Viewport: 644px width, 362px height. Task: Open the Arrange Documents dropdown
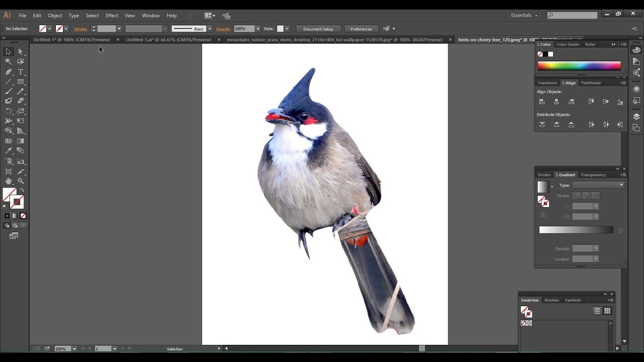tap(210, 16)
